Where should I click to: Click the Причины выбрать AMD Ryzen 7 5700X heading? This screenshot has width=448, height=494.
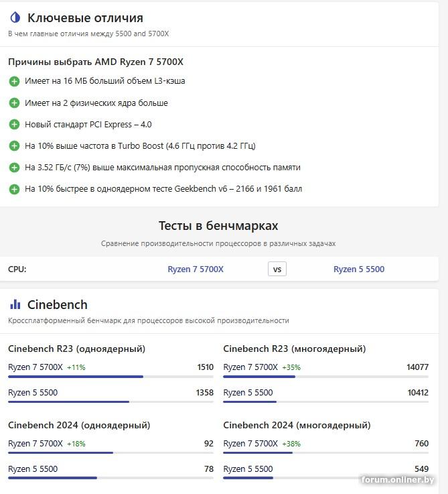96,62
